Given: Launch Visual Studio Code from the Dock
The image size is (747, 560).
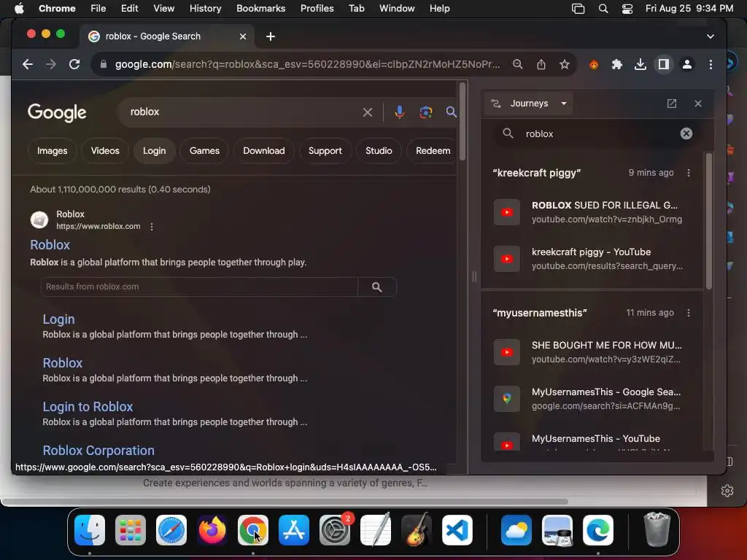Looking at the screenshot, I should click(457, 530).
